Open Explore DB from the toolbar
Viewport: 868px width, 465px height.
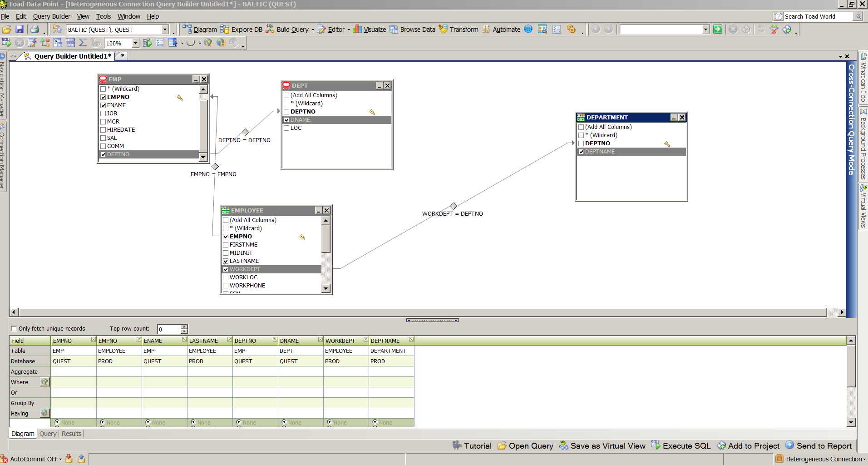tap(242, 30)
